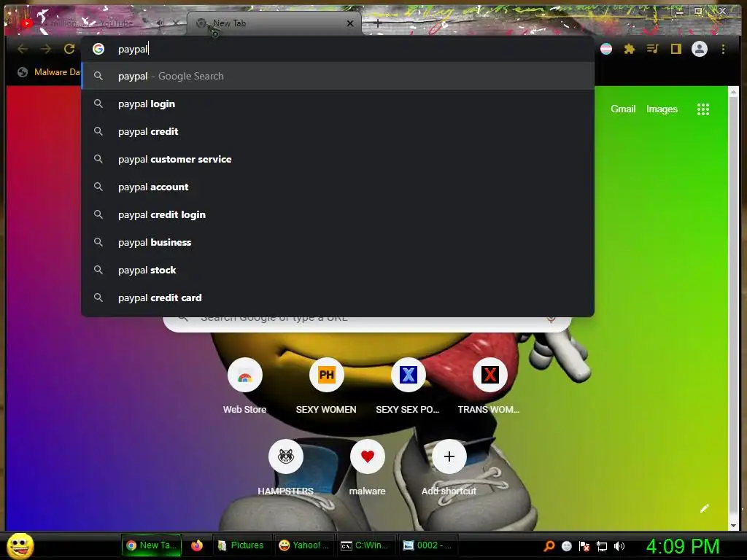The image size is (747, 560).
Task: Click the striped flag extension icon
Action: (x=606, y=49)
